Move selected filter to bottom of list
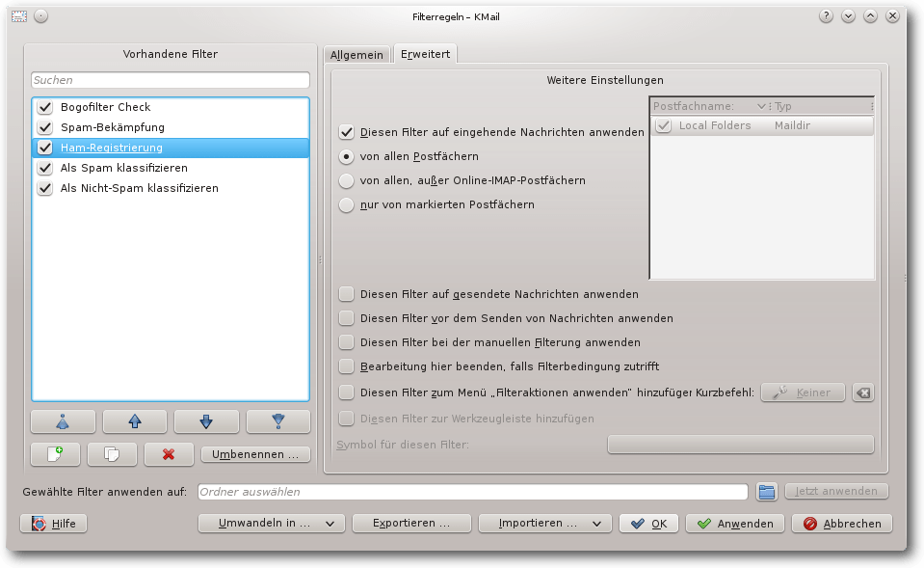The height and width of the screenshot is (568, 924). [x=278, y=421]
